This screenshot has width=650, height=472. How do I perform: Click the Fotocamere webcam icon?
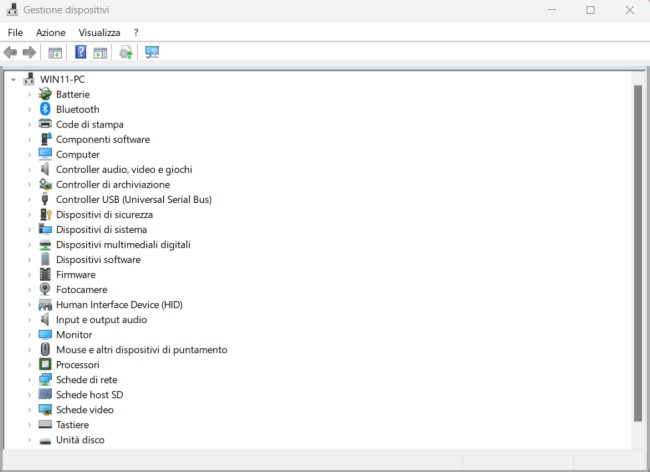[x=45, y=289]
